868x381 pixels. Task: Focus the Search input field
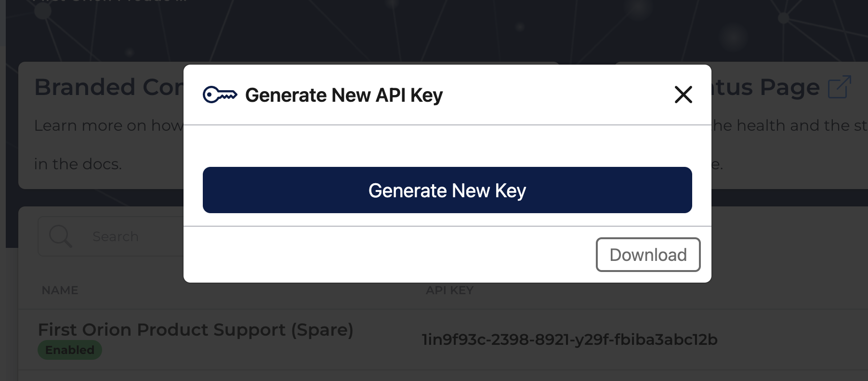111,236
